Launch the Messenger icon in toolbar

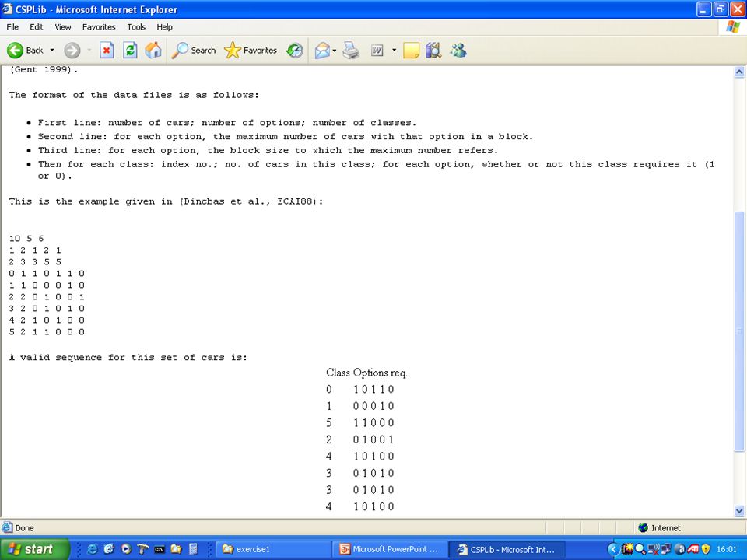click(458, 50)
